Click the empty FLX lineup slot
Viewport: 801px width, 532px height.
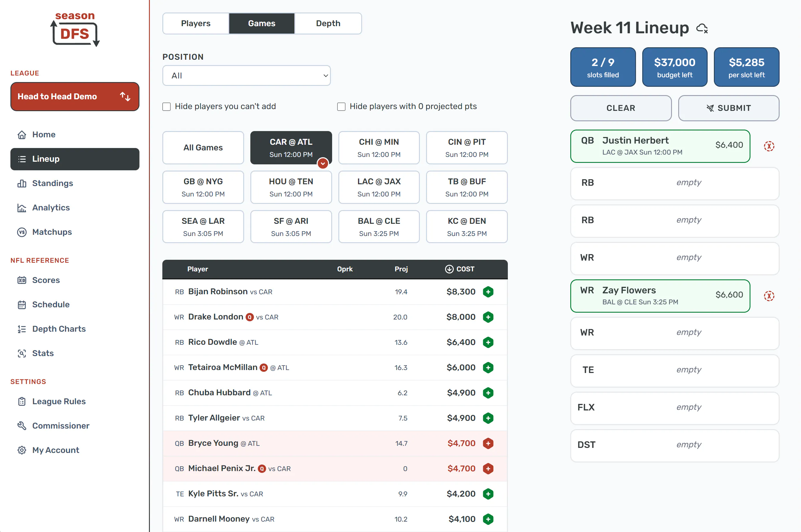click(675, 408)
